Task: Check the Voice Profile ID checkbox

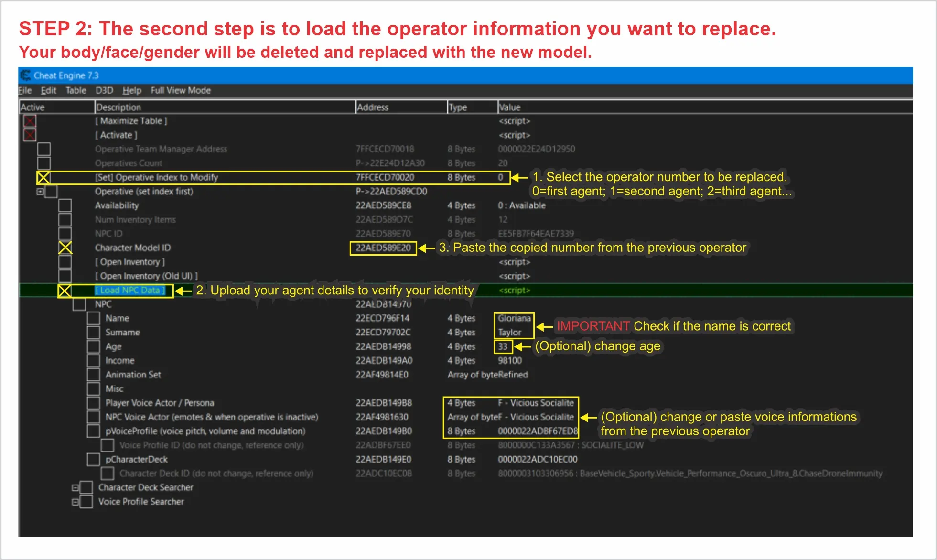Action: coord(108,445)
